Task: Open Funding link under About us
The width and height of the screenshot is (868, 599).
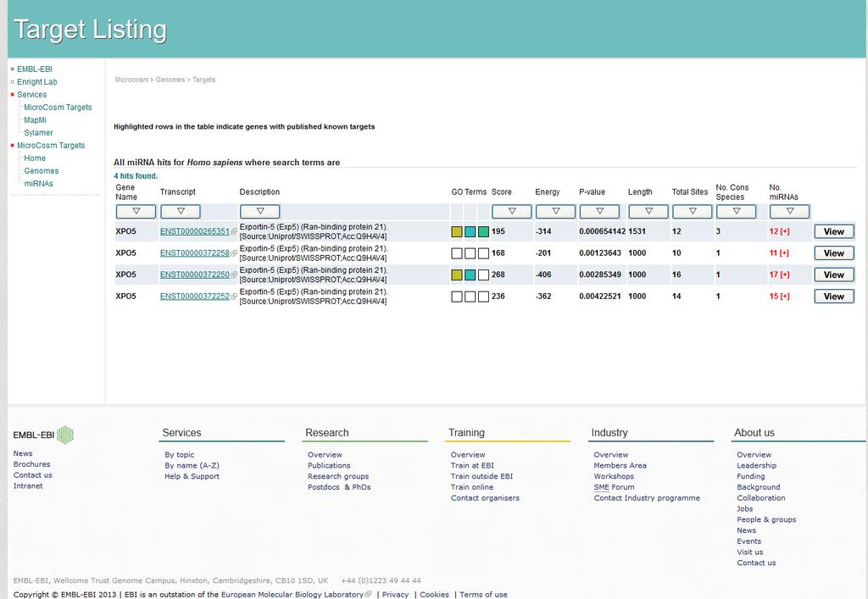Action: [751, 476]
